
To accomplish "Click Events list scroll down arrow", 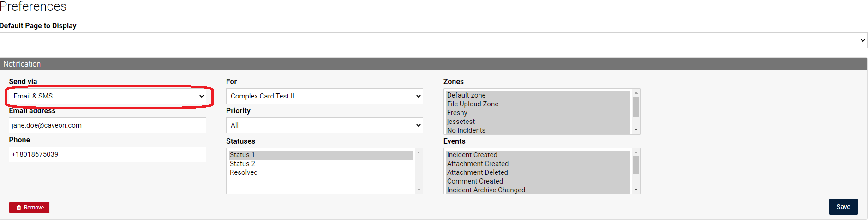I will (x=636, y=190).
